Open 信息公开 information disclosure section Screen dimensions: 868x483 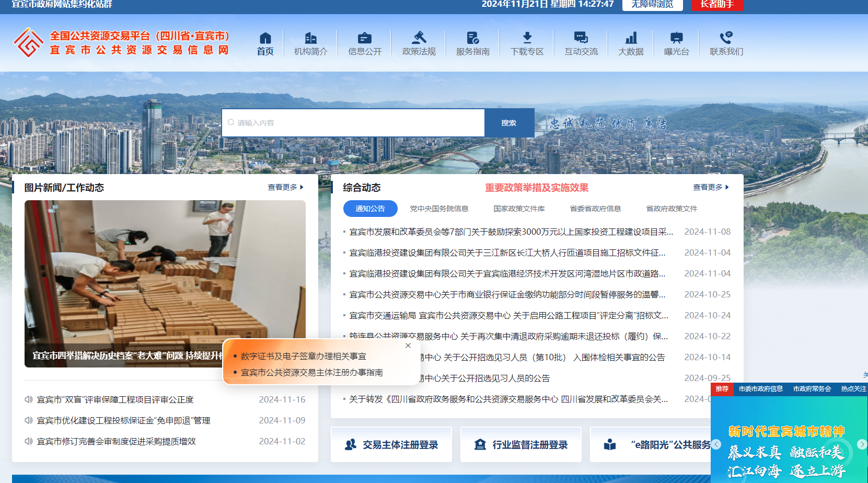pyautogui.click(x=364, y=43)
